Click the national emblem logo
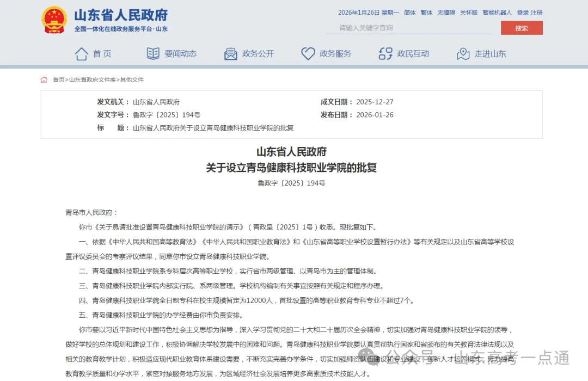588x381 pixels. click(x=54, y=20)
